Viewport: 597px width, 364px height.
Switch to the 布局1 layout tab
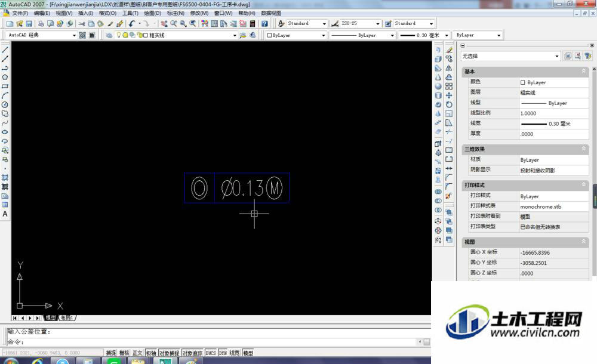67,318
